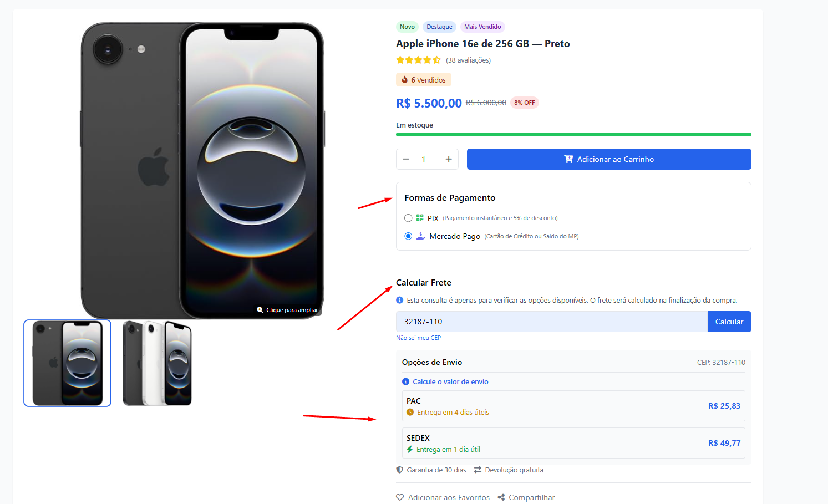The width and height of the screenshot is (828, 504).
Task: Click the shopping cart icon on Adicionar ao Carrinho
Action: click(568, 159)
